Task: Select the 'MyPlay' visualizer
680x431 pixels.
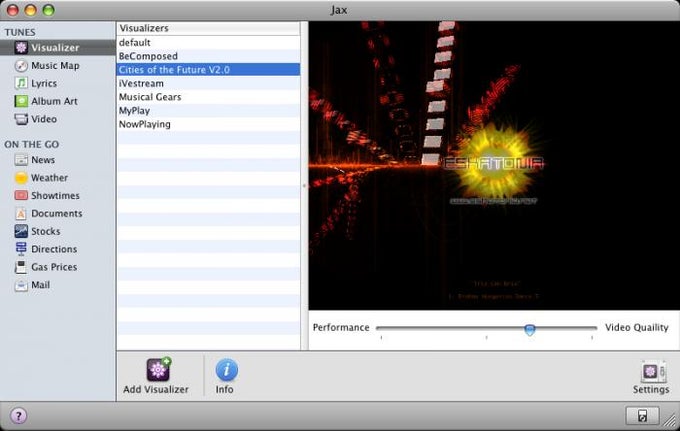Action: (208, 111)
